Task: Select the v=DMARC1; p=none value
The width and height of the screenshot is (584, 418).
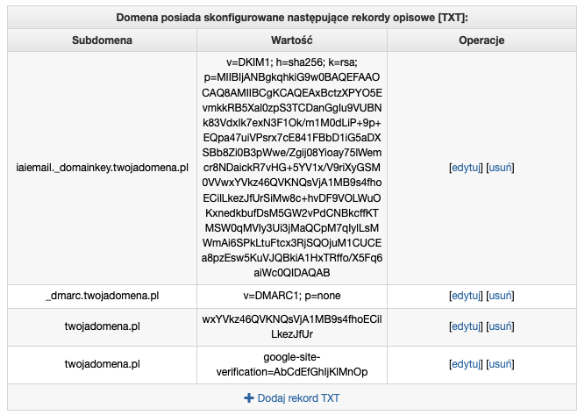Action: tap(292, 296)
